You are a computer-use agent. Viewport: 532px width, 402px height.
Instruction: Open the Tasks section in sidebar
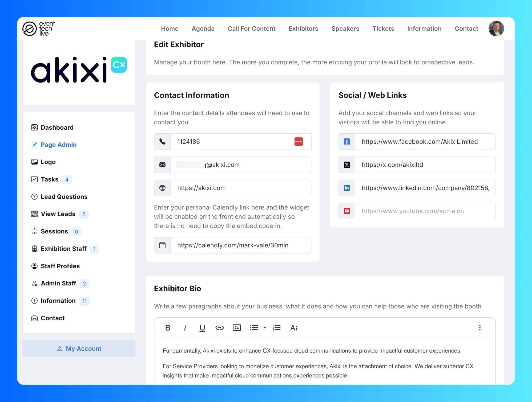pos(49,179)
